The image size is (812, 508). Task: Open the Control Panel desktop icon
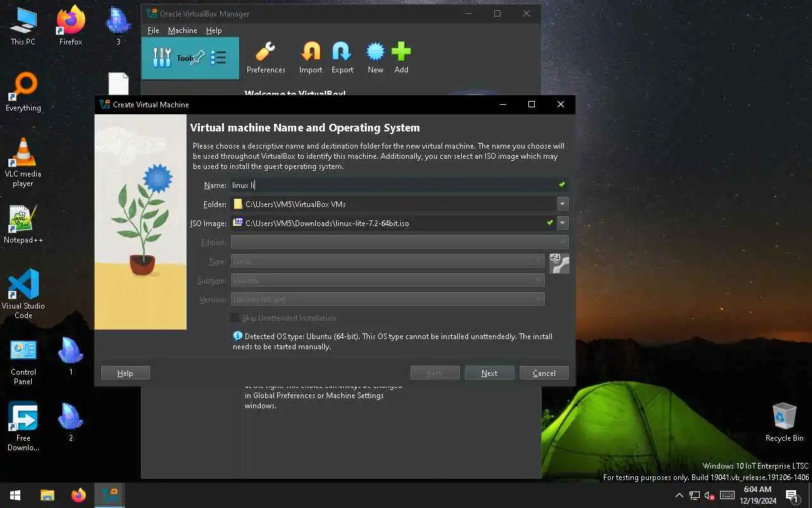tap(23, 363)
